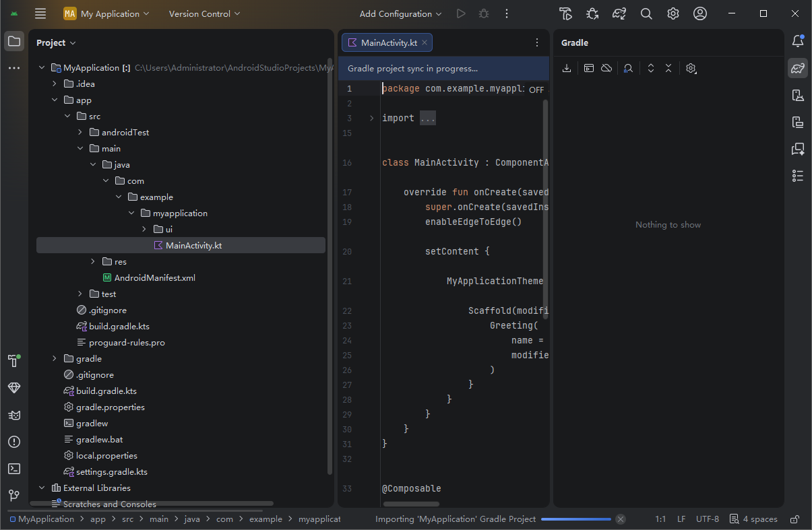
Task: Open the Logcat cat icon tool window
Action: tap(14, 415)
